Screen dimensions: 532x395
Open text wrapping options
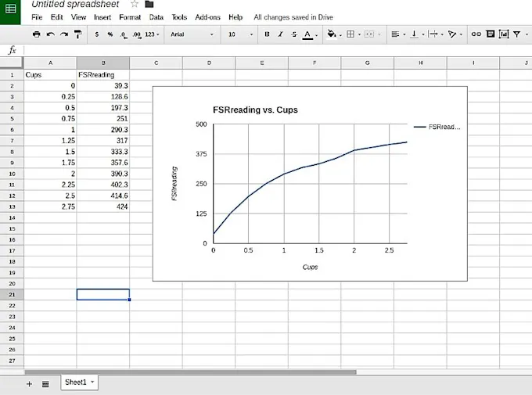pos(433,34)
